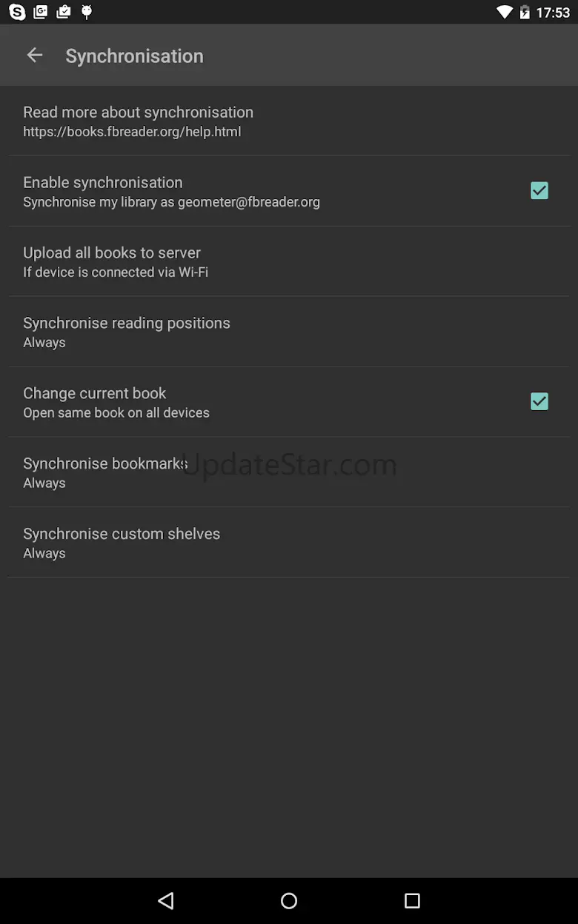The height and width of the screenshot is (924, 578).
Task: Tap the battery status icon
Action: pyautogui.click(x=525, y=12)
